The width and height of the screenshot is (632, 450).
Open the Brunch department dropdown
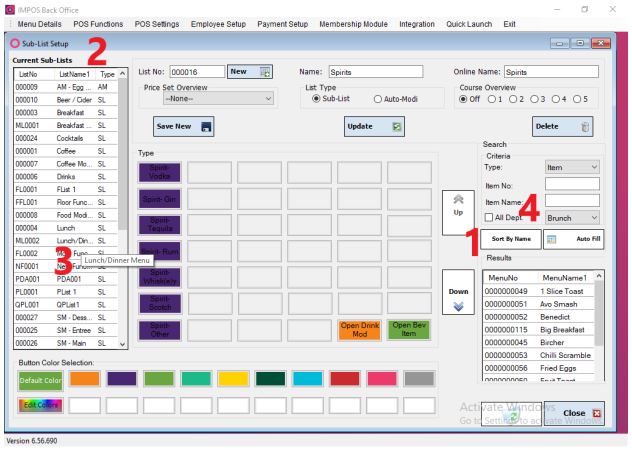tap(572, 217)
